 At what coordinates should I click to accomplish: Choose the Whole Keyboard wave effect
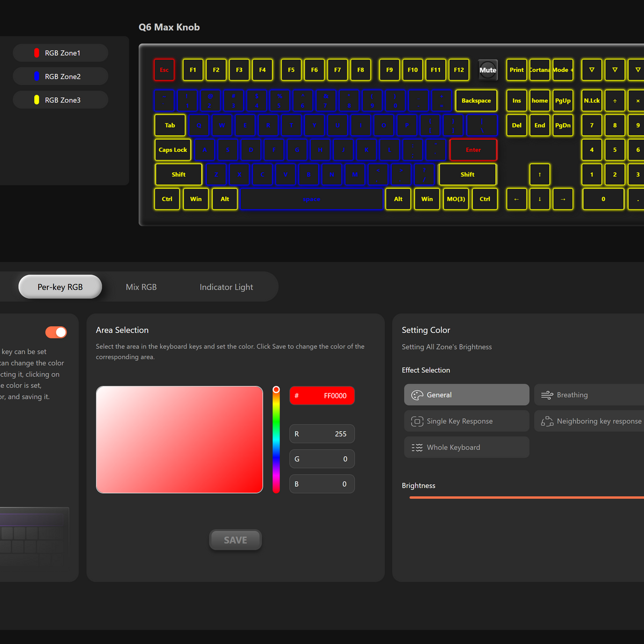click(x=466, y=448)
